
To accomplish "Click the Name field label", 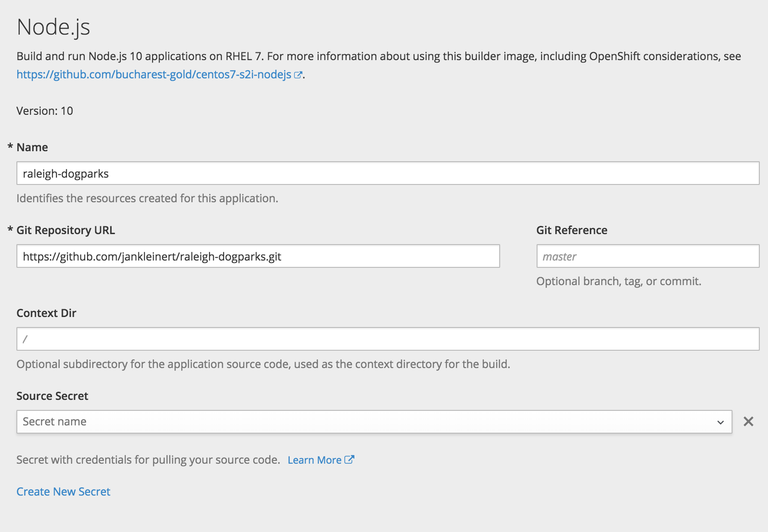I will point(32,147).
